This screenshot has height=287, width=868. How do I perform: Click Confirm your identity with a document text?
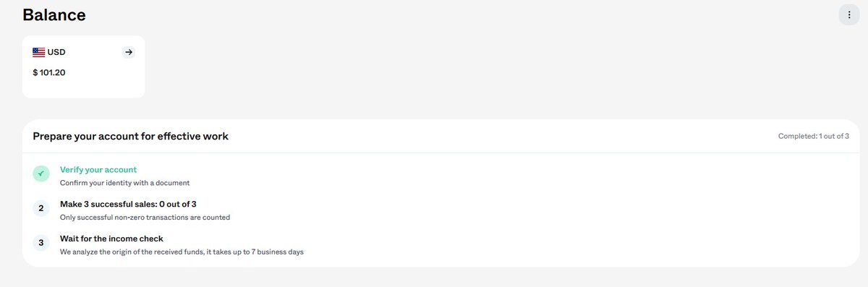pyautogui.click(x=124, y=183)
